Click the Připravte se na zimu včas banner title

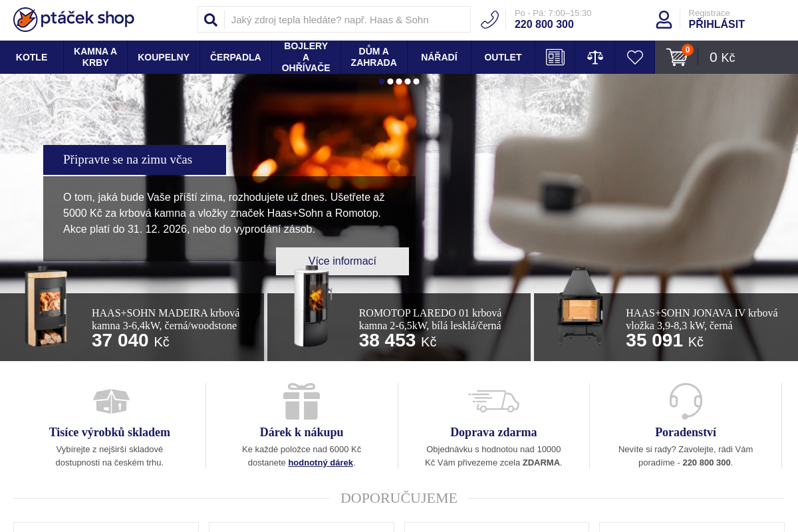point(134,160)
